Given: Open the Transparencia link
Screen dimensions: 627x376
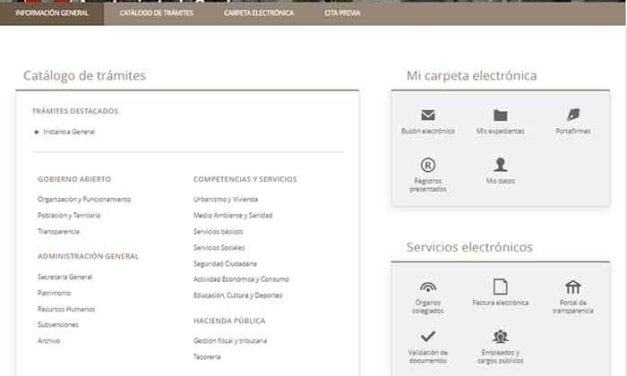Looking at the screenshot, I should (58, 231).
